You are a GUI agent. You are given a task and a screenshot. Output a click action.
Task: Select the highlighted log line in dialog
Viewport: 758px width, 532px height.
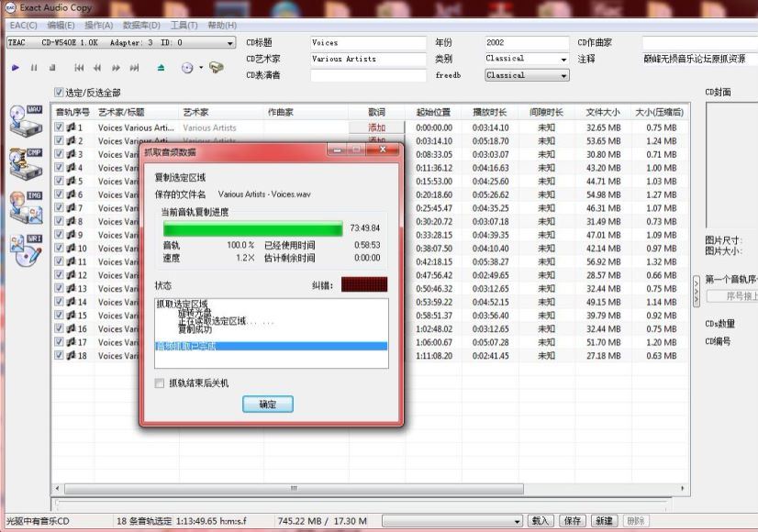pos(272,346)
